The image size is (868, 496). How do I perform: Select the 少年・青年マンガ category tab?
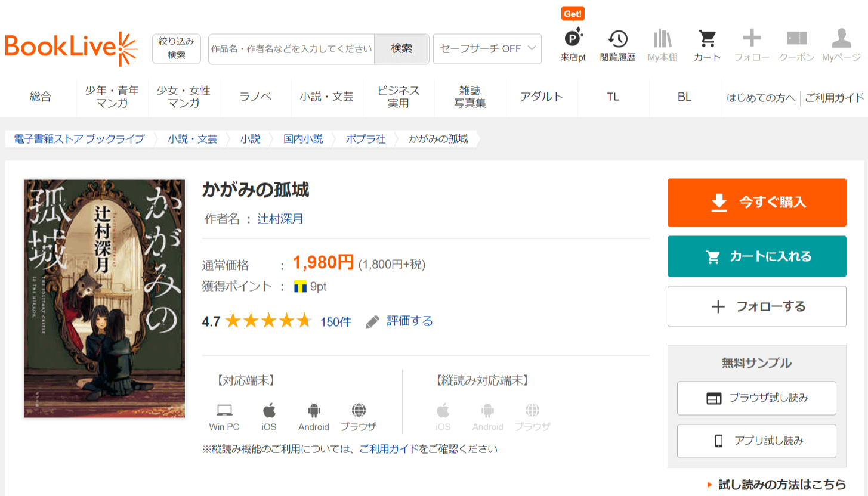112,97
